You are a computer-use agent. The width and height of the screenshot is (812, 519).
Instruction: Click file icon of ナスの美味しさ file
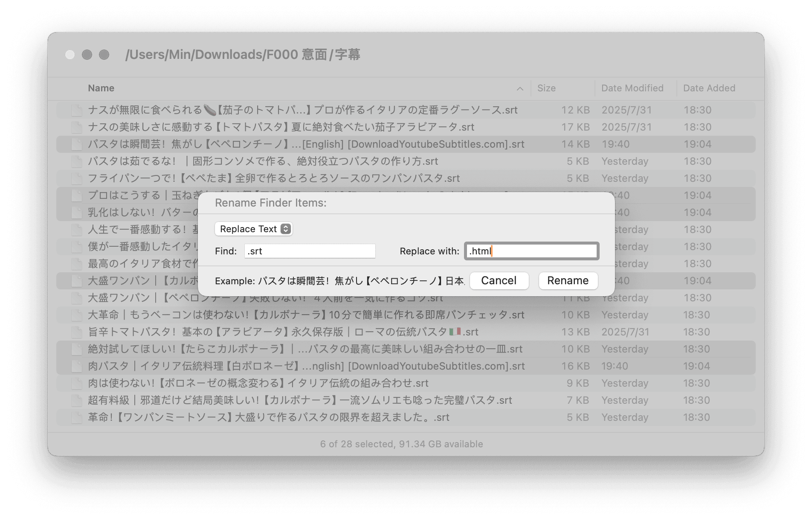77,127
